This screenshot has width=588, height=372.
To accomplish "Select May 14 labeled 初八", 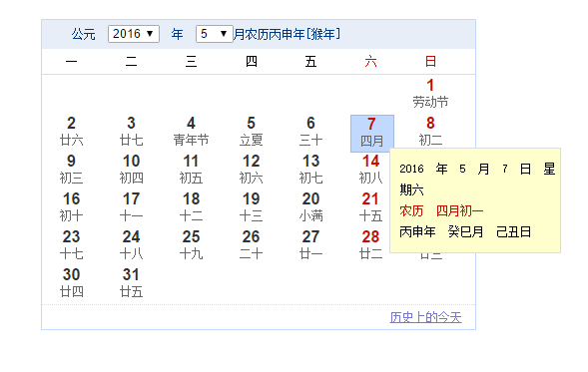I will 370,170.
